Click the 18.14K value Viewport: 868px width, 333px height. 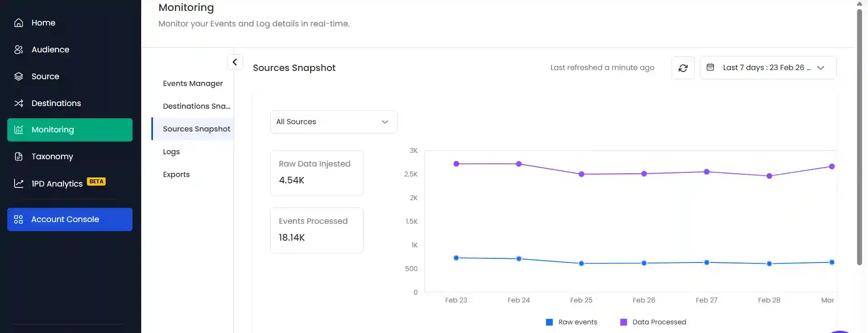pos(292,237)
